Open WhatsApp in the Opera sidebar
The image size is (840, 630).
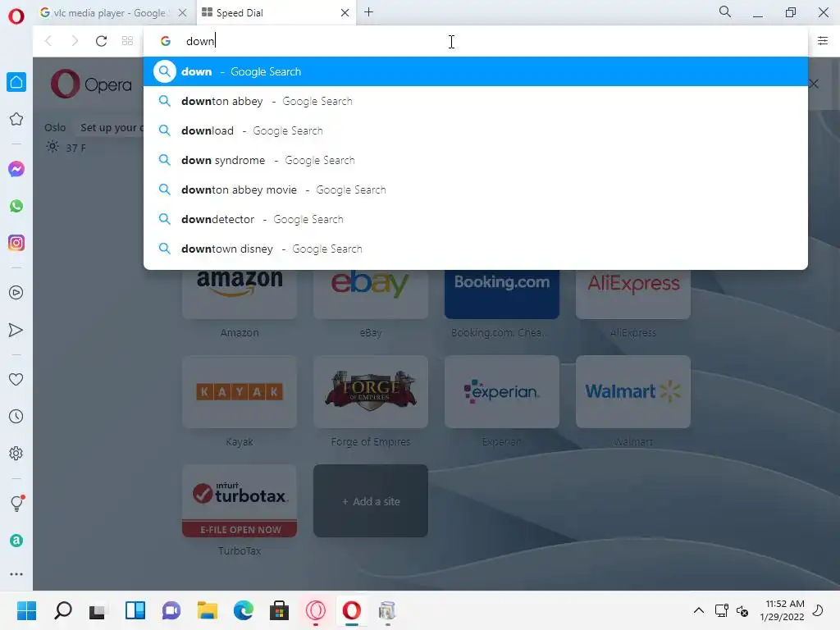click(16, 206)
